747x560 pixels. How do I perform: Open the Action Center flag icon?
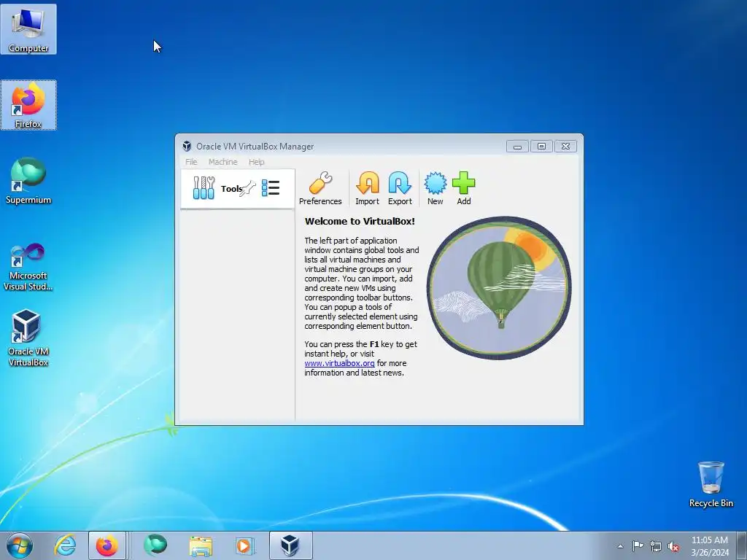coord(638,545)
